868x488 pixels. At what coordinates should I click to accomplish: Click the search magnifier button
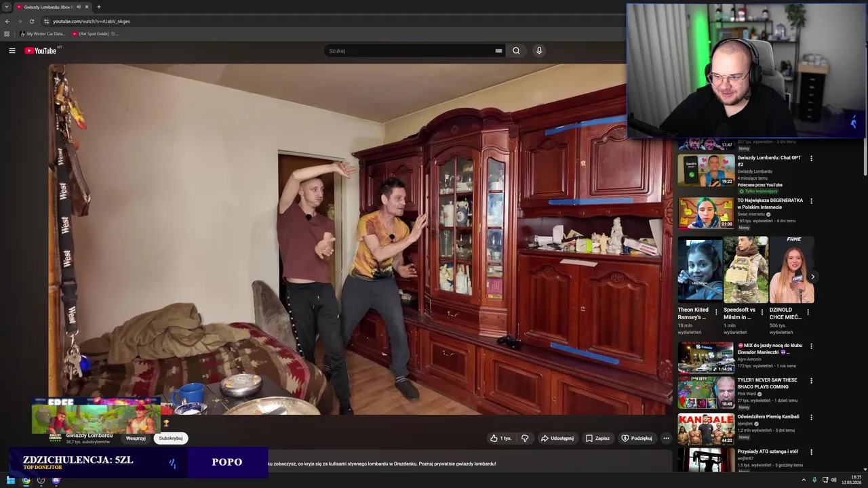coord(516,51)
